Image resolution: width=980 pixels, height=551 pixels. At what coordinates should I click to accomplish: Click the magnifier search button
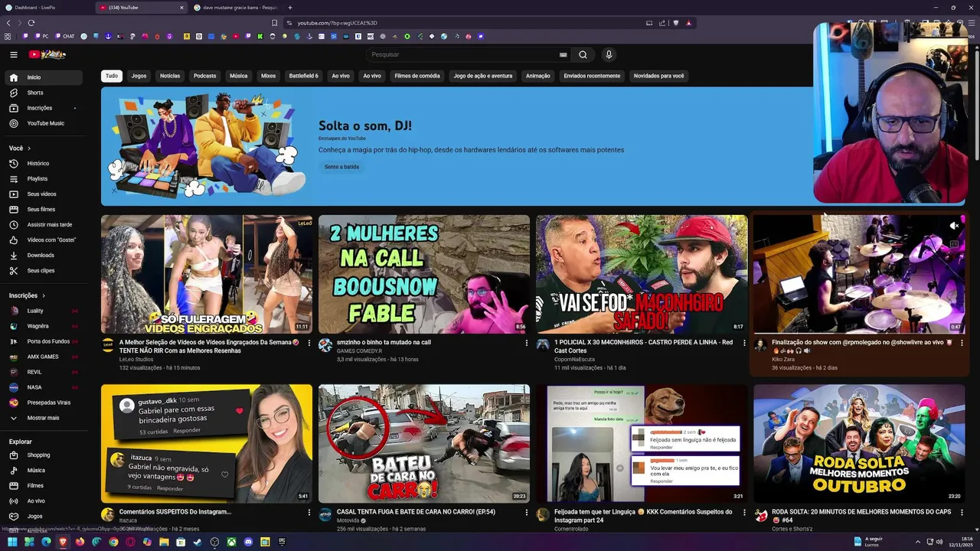(x=583, y=54)
